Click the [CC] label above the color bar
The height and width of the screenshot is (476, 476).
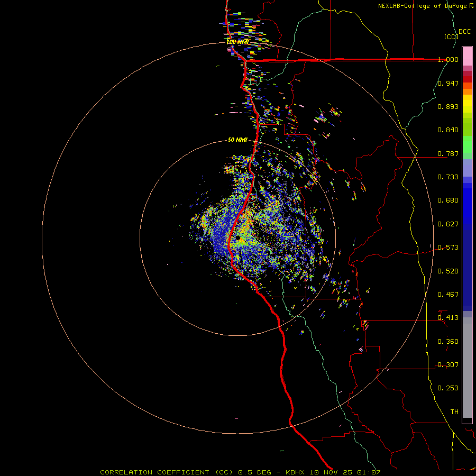click(451, 36)
